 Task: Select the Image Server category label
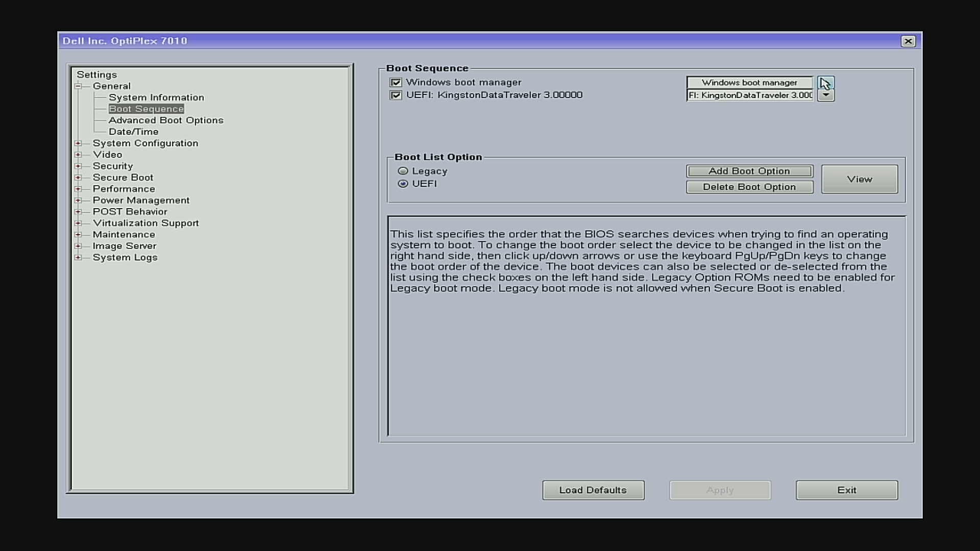pyautogui.click(x=124, y=246)
